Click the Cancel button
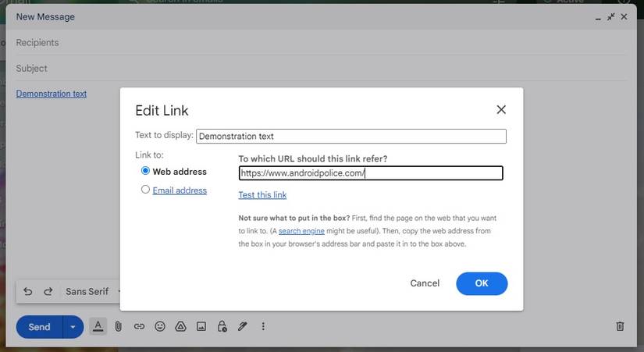The width and height of the screenshot is (644, 352). click(425, 283)
